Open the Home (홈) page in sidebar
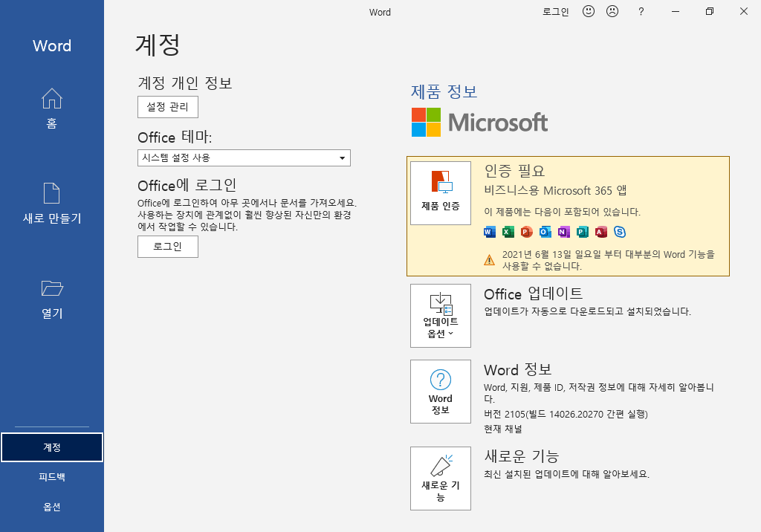Image resolution: width=761 pixels, height=532 pixels. coord(51,108)
